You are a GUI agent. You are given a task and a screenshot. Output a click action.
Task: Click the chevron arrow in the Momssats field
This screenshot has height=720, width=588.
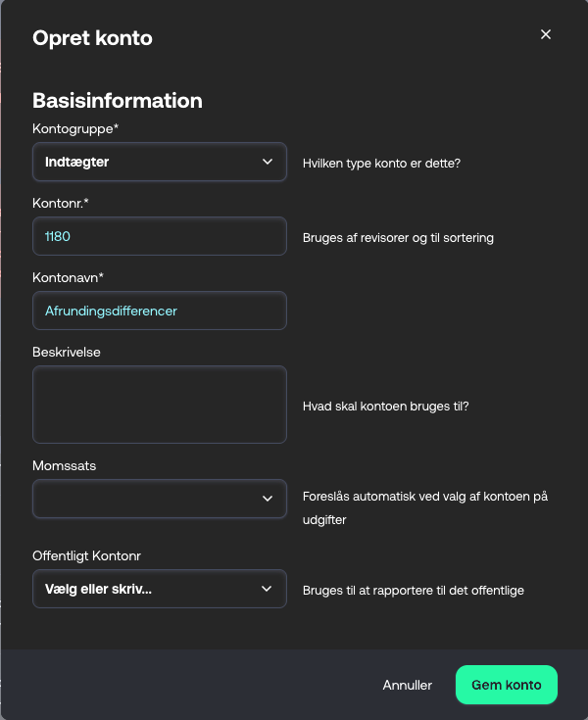(268, 499)
